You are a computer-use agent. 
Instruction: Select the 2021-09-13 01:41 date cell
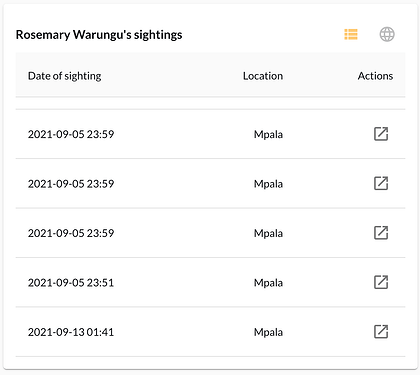pyautogui.click(x=71, y=332)
